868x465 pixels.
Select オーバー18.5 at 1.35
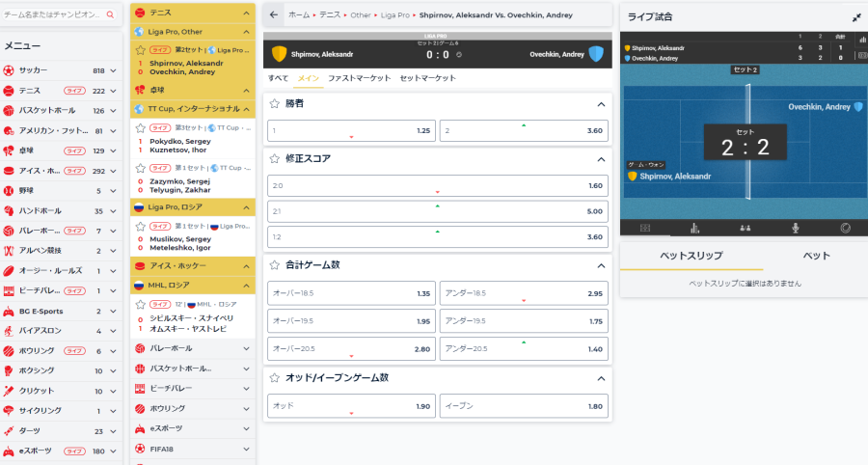(351, 293)
